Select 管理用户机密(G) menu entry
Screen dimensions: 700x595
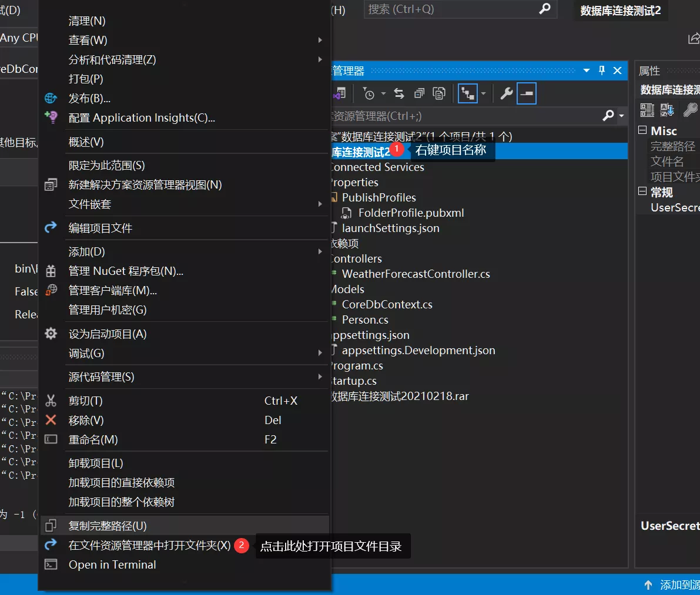pos(184,310)
